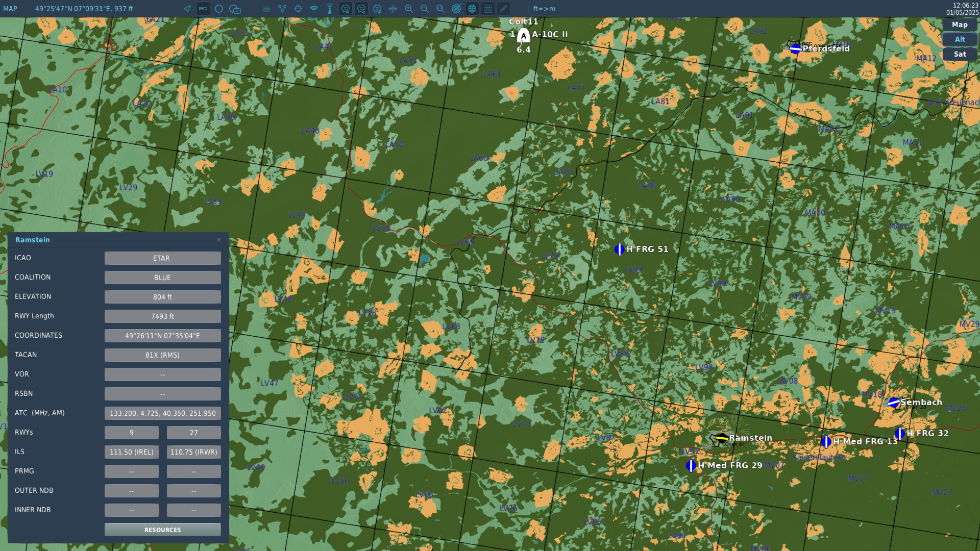The height and width of the screenshot is (551, 980).
Task: Click the RWY Length value 7493 ft
Action: click(x=163, y=316)
